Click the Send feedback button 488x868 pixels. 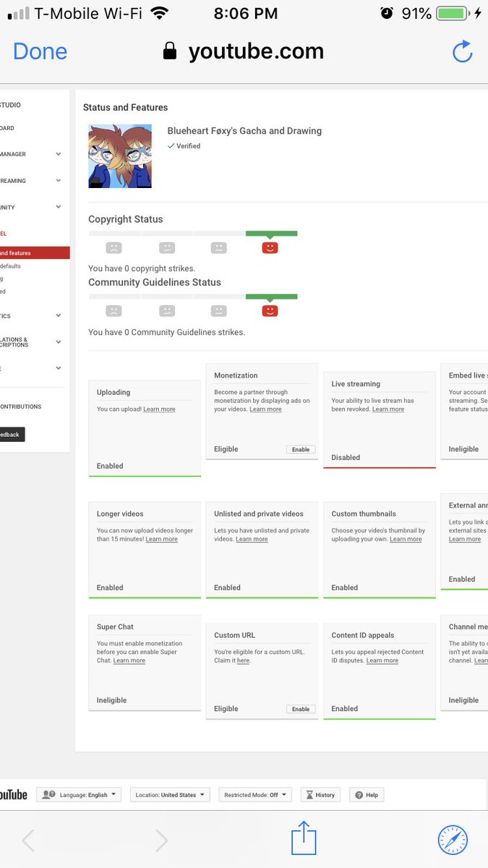tap(12, 435)
